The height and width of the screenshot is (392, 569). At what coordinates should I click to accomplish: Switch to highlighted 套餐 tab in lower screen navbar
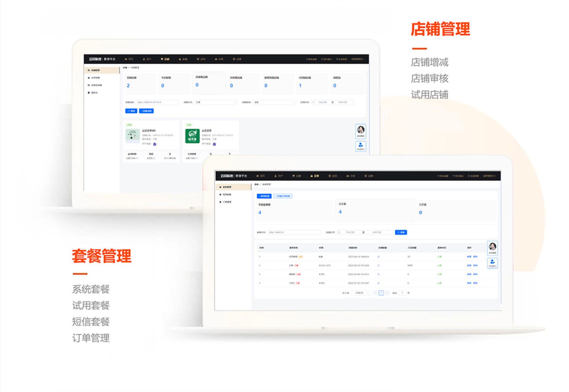[315, 176]
